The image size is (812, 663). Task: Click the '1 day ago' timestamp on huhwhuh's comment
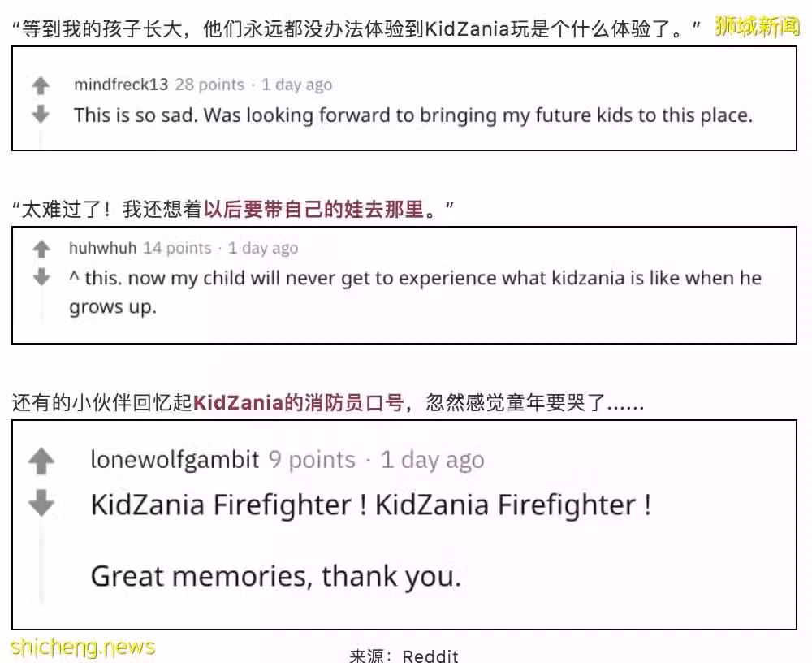[x=263, y=248]
